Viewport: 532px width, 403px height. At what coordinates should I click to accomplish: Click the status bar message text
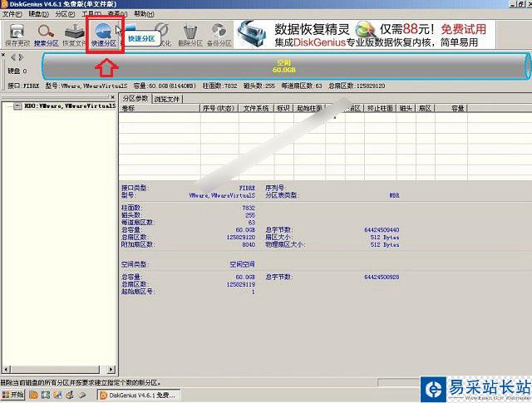click(x=81, y=383)
